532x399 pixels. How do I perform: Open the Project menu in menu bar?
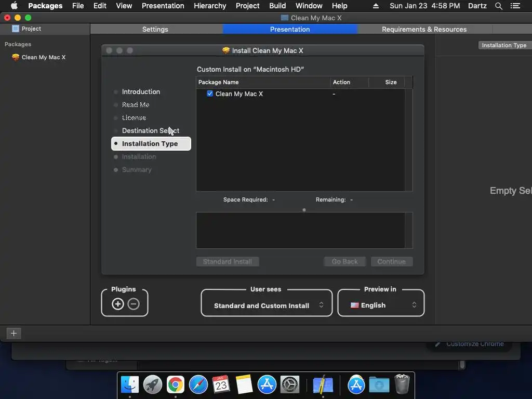(x=247, y=6)
